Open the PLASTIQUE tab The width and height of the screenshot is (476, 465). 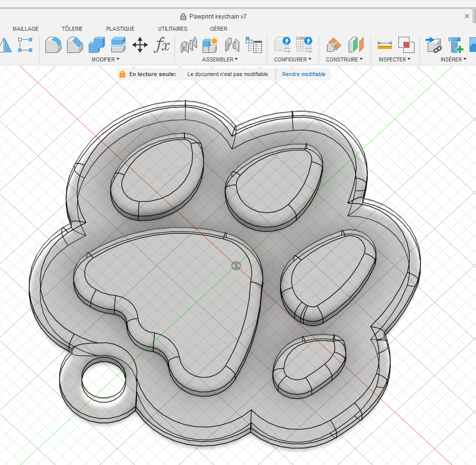tap(120, 29)
